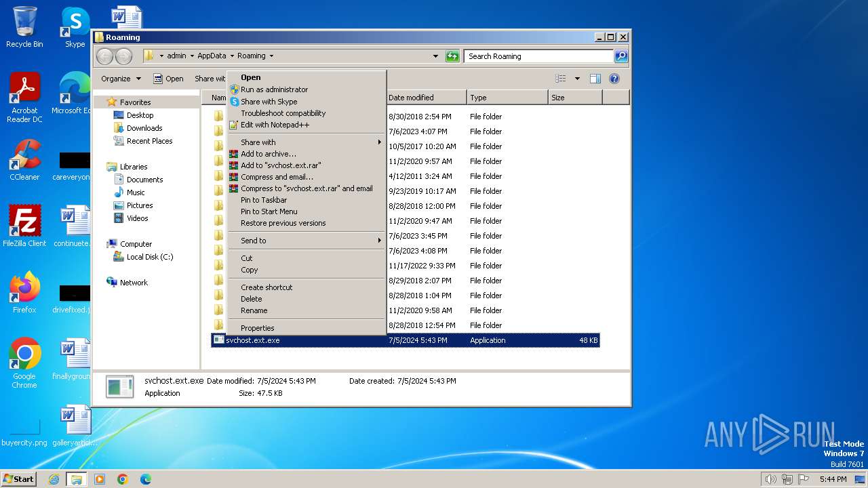868x488 pixels.
Task: Click the Open toolbar button
Action: [168, 79]
